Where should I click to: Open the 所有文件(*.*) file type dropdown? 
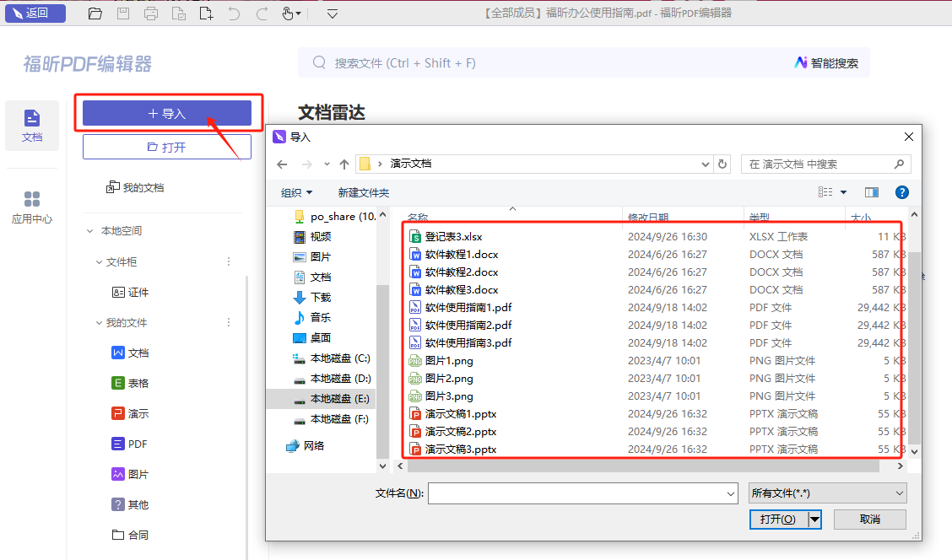pos(827,493)
